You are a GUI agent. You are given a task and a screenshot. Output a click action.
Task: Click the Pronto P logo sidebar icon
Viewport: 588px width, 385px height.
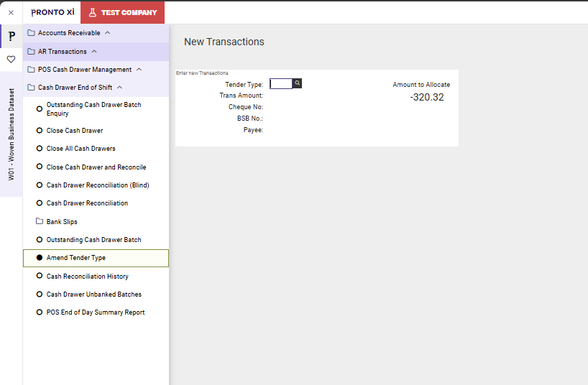pos(11,37)
